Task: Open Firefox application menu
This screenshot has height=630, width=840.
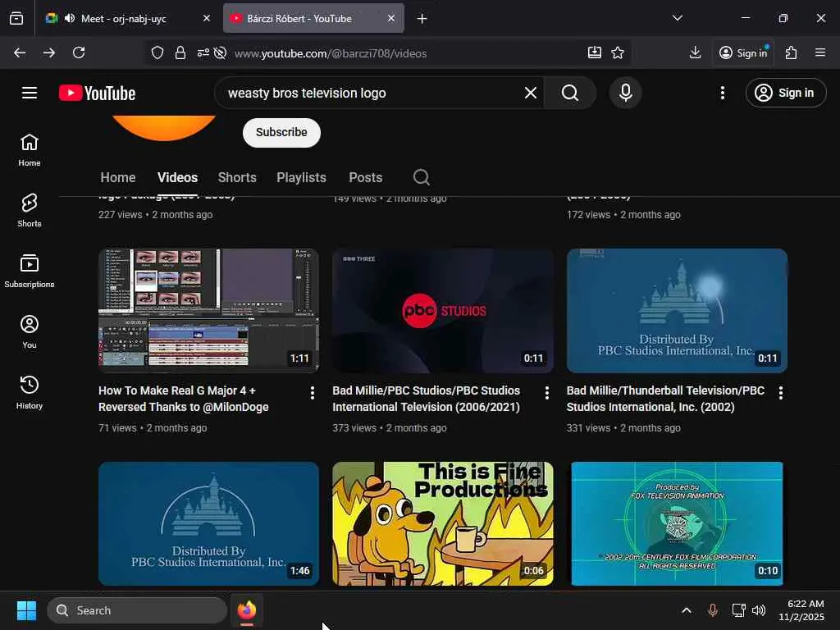Action: [x=820, y=52]
